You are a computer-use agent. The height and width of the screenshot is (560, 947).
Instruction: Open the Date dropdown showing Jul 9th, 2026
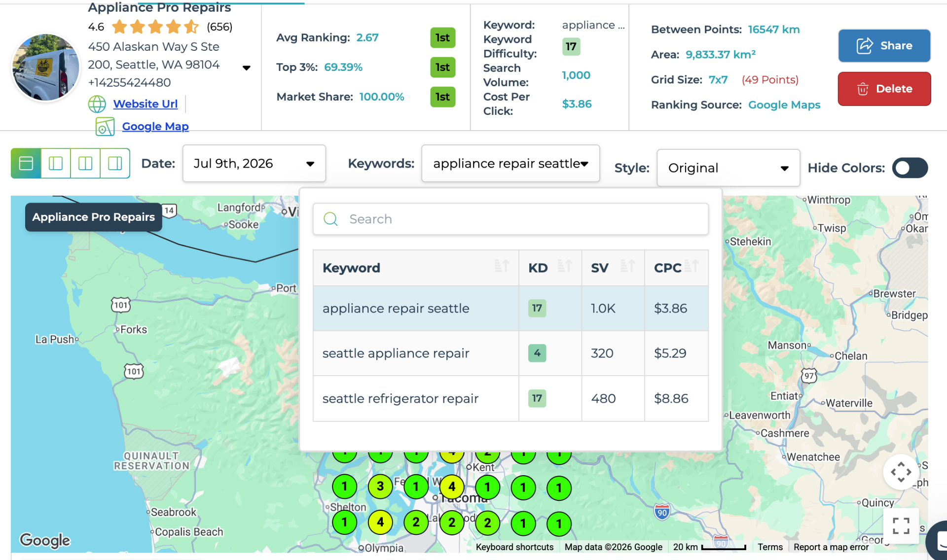(254, 163)
